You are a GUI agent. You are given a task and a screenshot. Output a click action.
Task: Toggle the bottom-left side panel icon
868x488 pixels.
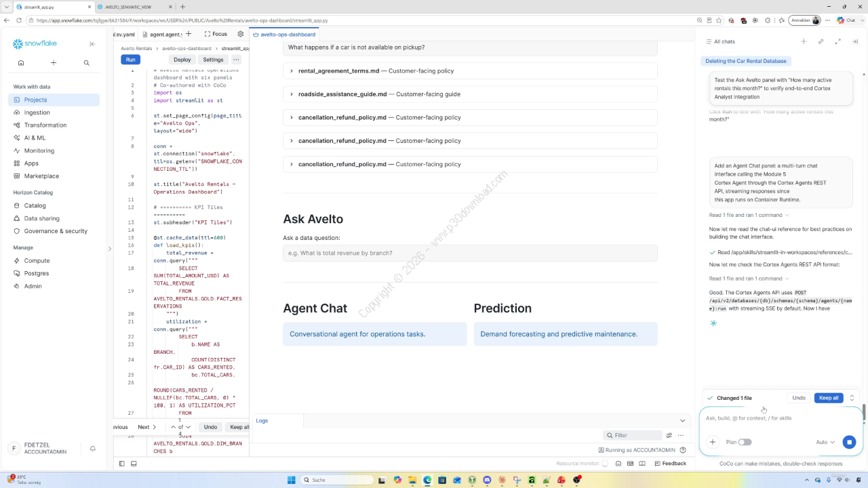pyautogui.click(x=122, y=464)
